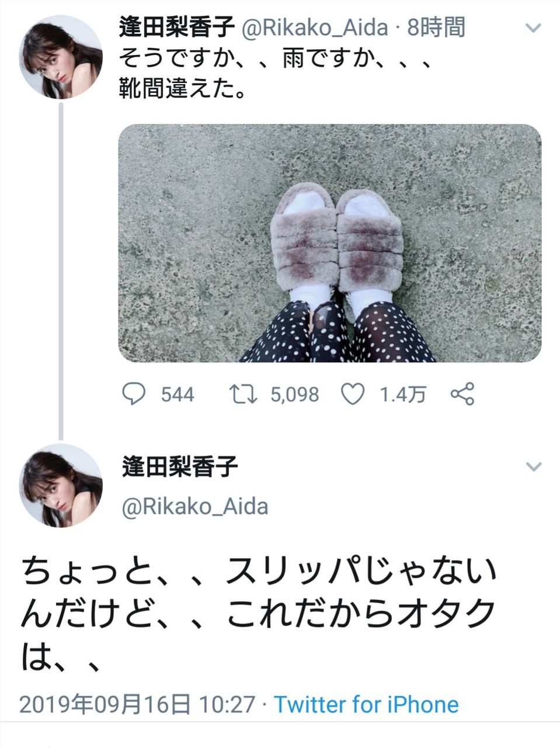Click the 8時間 timestamp

coord(436,27)
